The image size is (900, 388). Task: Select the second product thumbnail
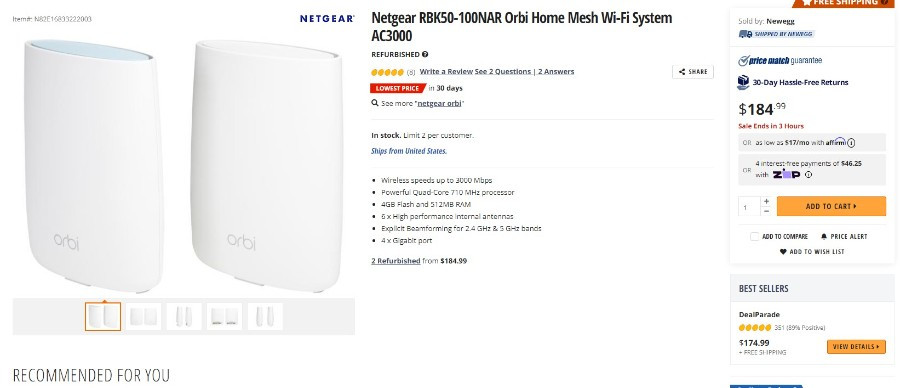[x=143, y=316]
